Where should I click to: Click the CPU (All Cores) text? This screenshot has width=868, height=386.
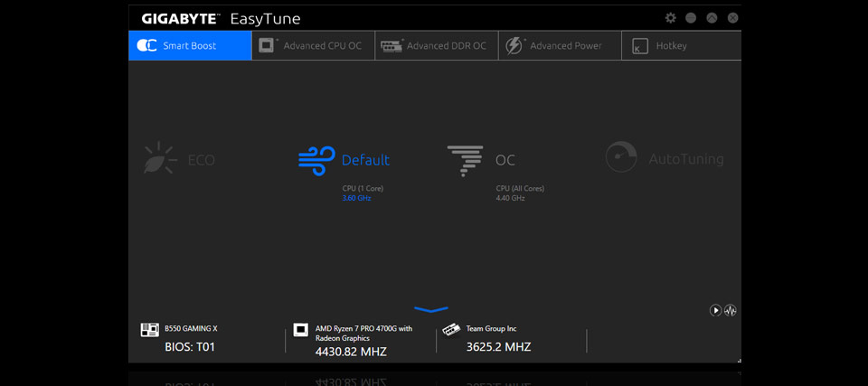click(x=521, y=189)
